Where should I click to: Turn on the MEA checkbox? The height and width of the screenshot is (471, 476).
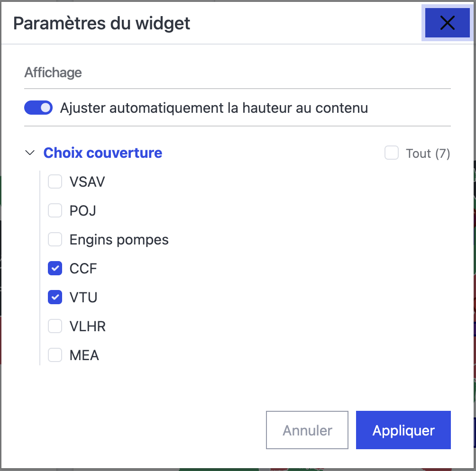(55, 355)
